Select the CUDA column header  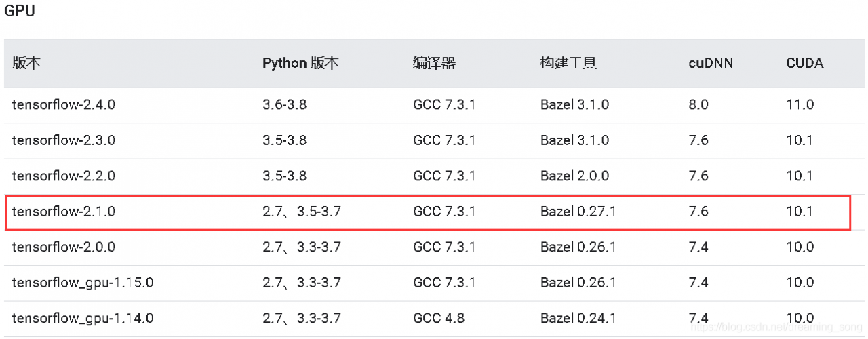point(805,64)
